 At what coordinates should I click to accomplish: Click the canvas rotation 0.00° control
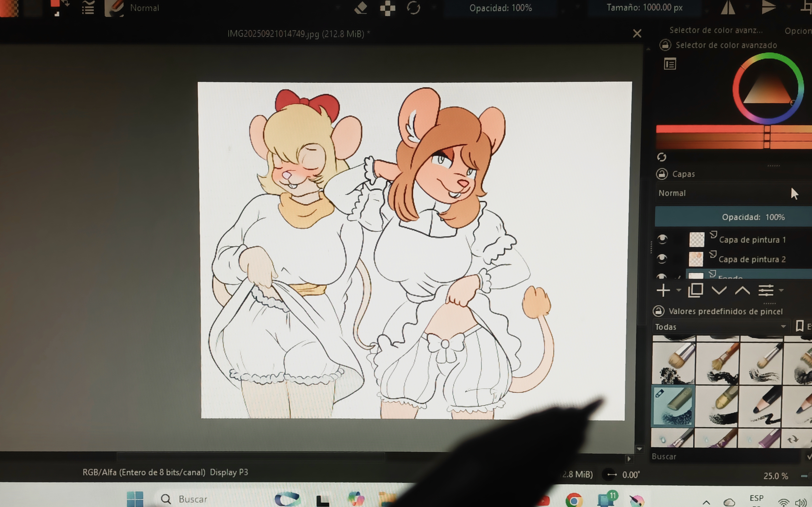(621, 475)
